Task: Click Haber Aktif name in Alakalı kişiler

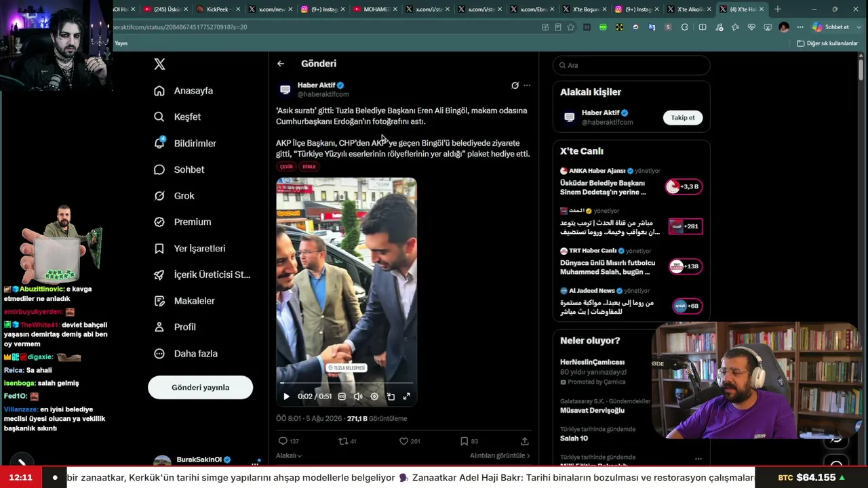Action: coord(601,113)
